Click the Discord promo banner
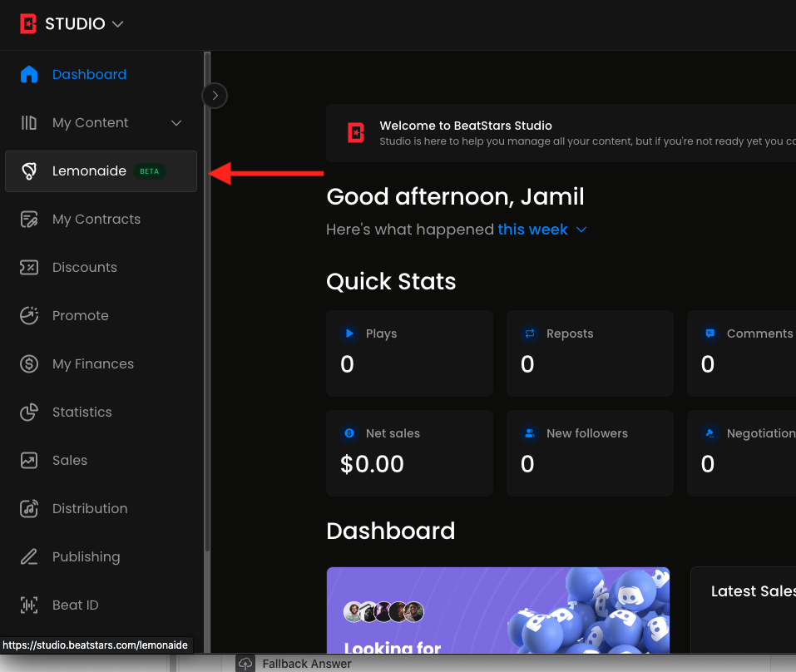Viewport: 796px width, 672px height. tap(498, 610)
